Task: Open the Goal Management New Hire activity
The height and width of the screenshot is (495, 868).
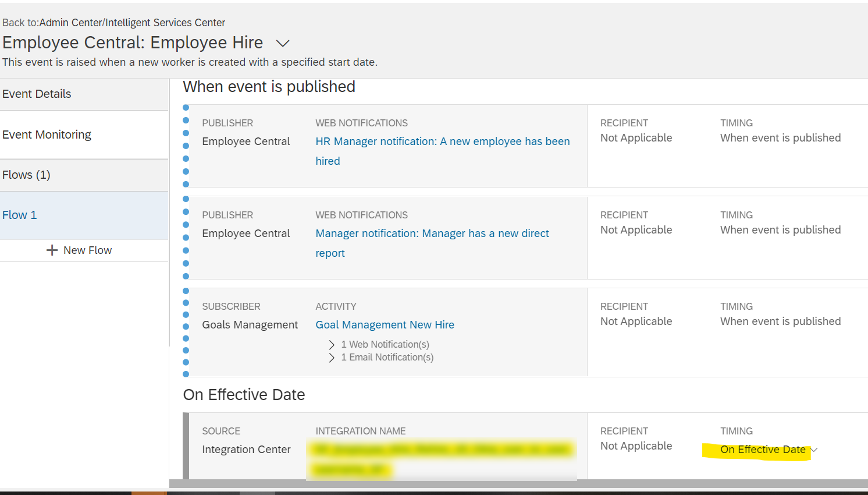Action: tap(385, 325)
